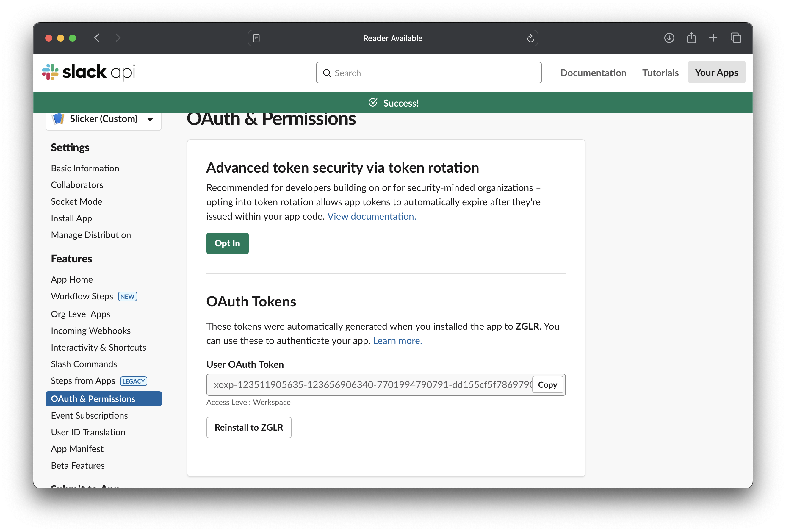Click the Share icon in Safari toolbar
This screenshot has height=532, width=786.
point(691,38)
